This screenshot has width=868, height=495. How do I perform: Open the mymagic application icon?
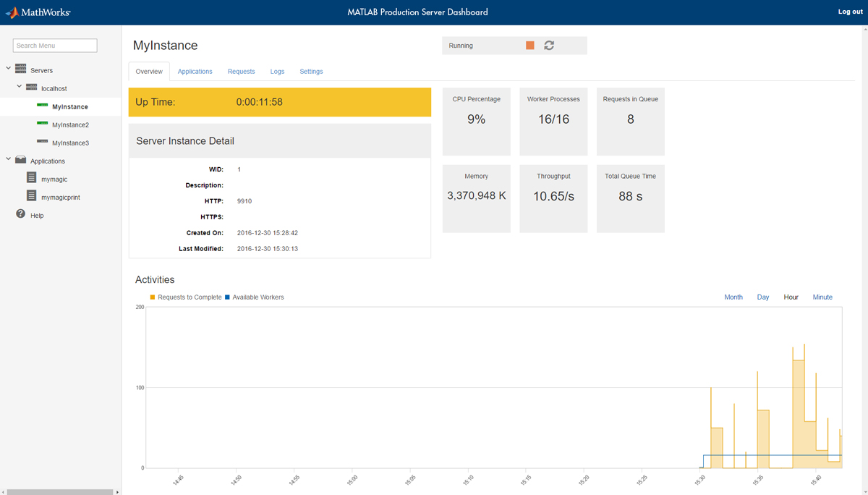click(x=31, y=177)
